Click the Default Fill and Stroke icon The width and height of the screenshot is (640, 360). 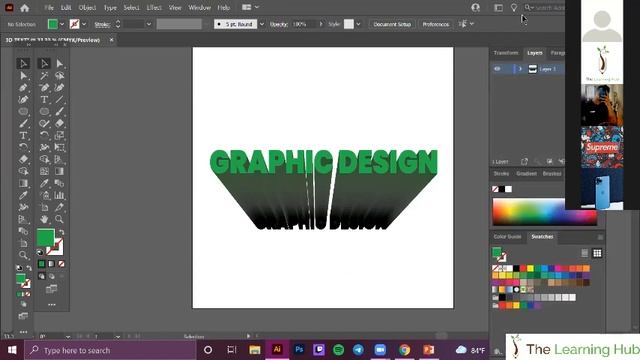40,252
